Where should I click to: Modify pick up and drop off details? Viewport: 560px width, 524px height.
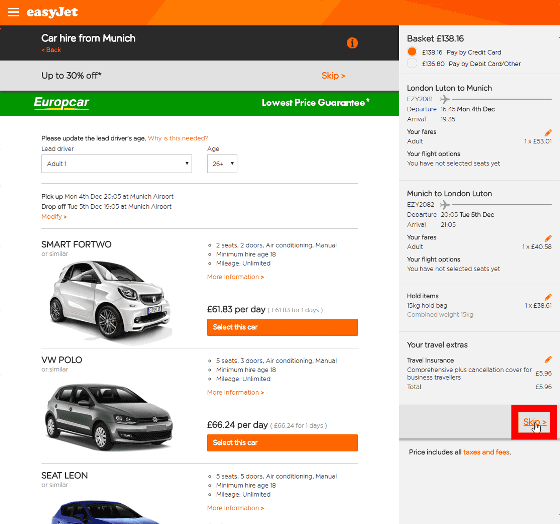point(54,216)
